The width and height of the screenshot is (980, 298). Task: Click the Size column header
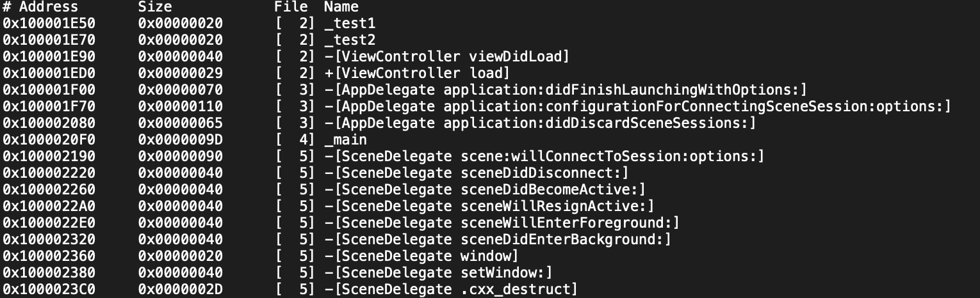tap(155, 7)
